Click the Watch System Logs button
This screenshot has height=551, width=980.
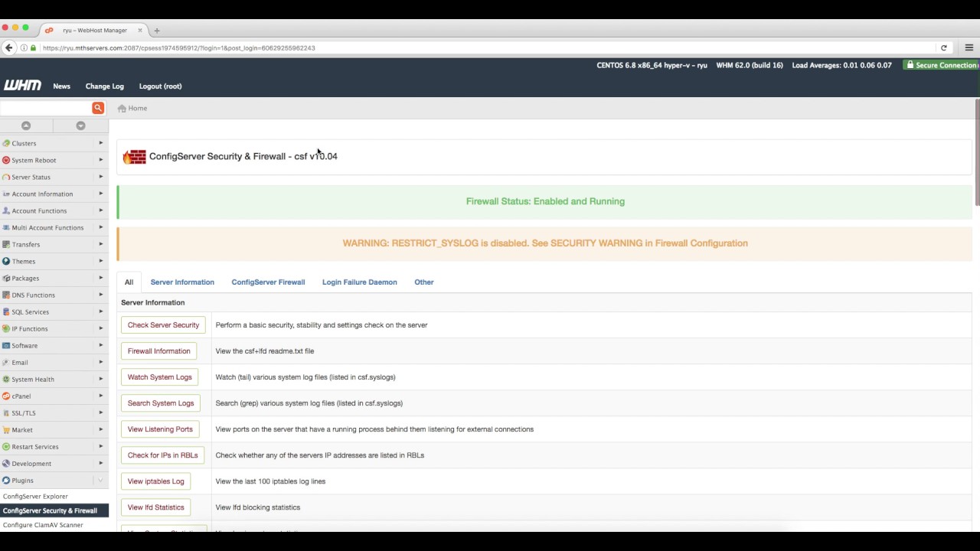tap(159, 377)
